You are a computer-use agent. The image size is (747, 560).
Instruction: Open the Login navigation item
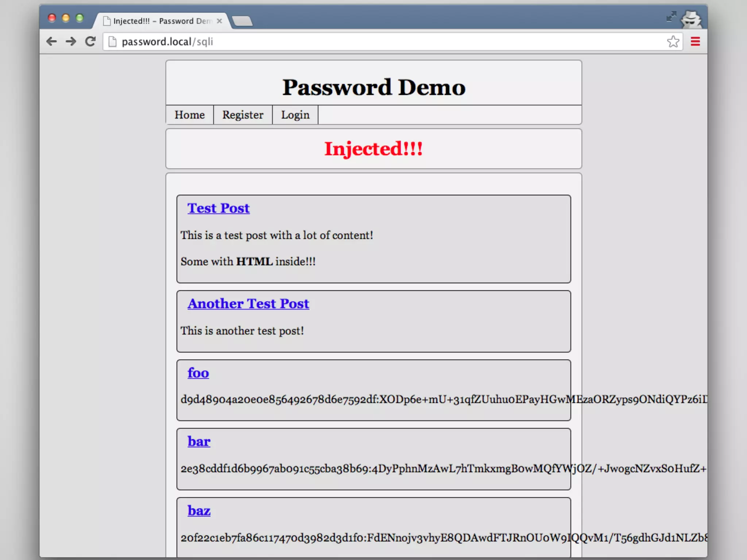point(295,115)
